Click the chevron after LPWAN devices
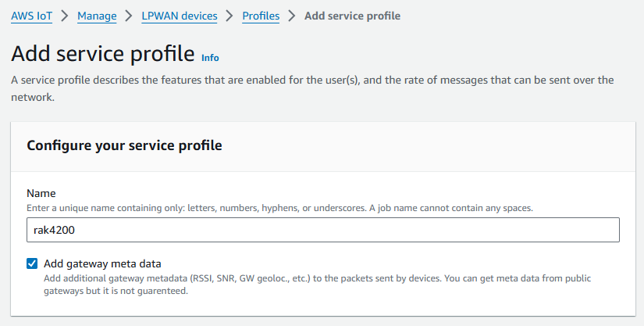644x326 pixels. (229, 16)
